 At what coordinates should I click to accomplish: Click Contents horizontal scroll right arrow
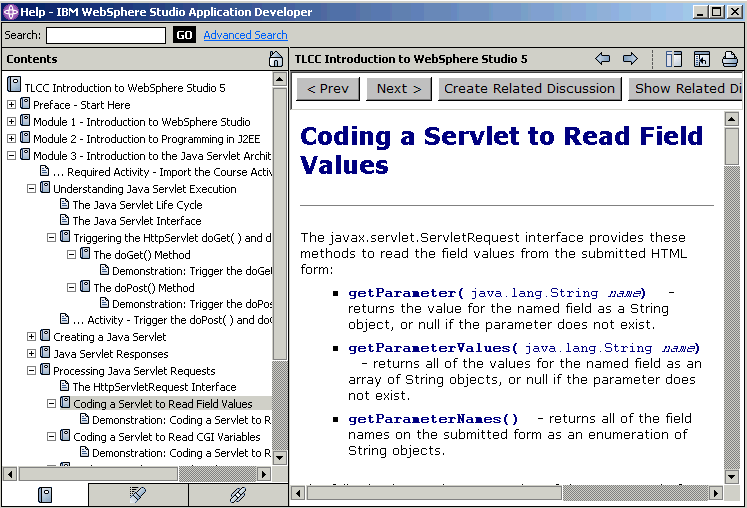coord(264,474)
